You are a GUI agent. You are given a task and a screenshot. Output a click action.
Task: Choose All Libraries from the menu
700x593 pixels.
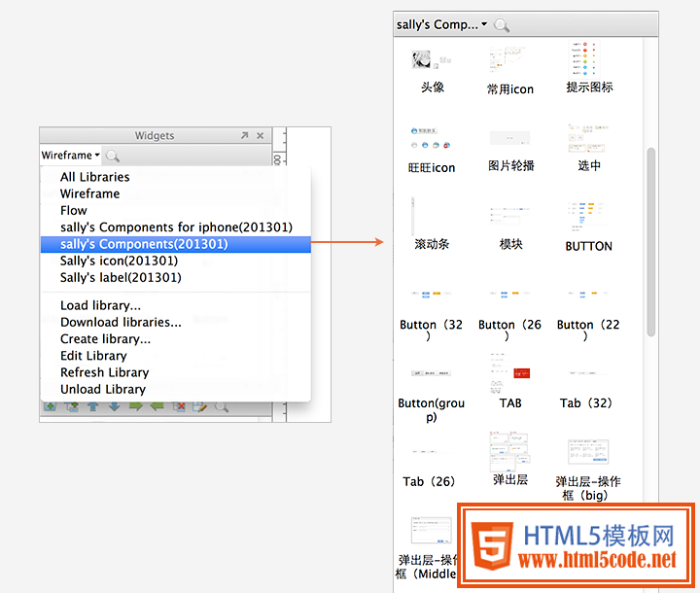(94, 177)
